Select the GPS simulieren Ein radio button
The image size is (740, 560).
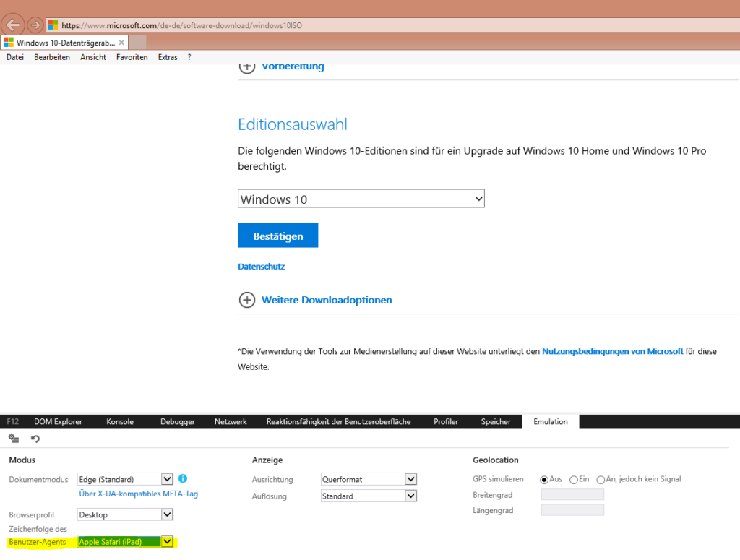pos(574,480)
